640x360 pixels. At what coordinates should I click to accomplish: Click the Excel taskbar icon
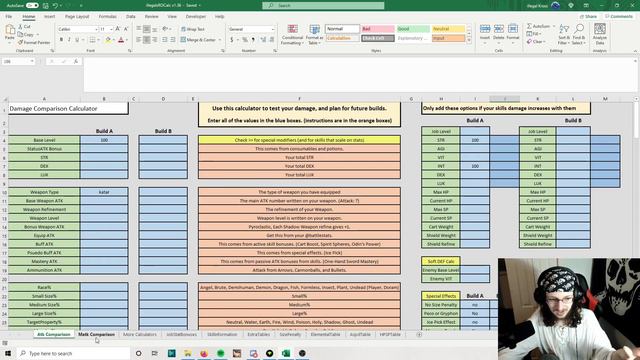coord(286,353)
